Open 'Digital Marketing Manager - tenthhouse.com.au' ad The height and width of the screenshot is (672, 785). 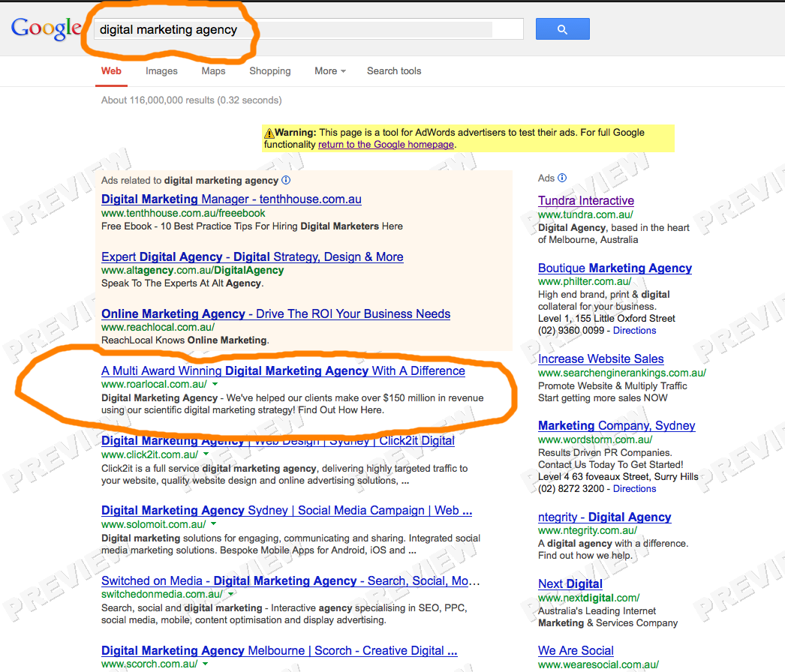point(231,199)
